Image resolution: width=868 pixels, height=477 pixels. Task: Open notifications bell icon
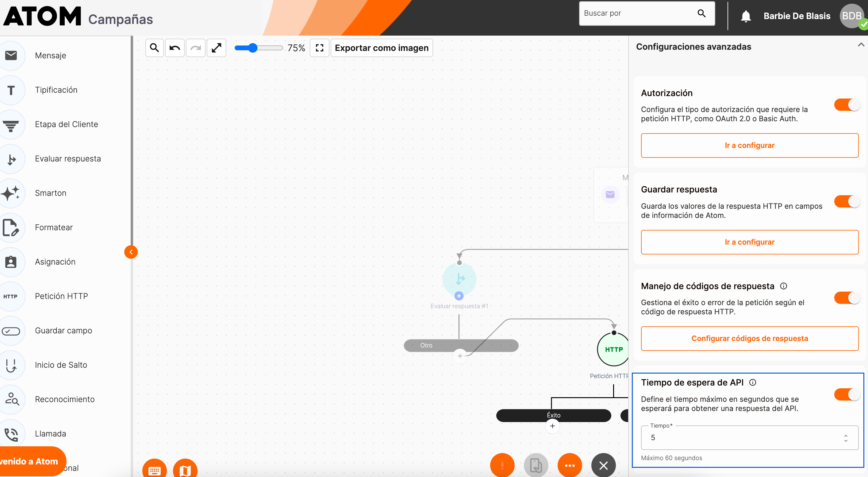click(745, 16)
